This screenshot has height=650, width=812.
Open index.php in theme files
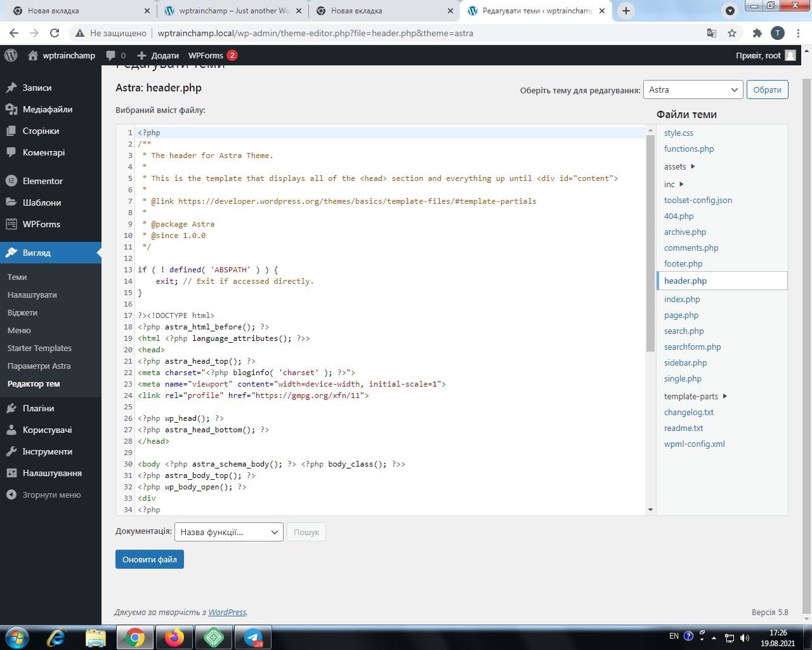click(x=682, y=299)
